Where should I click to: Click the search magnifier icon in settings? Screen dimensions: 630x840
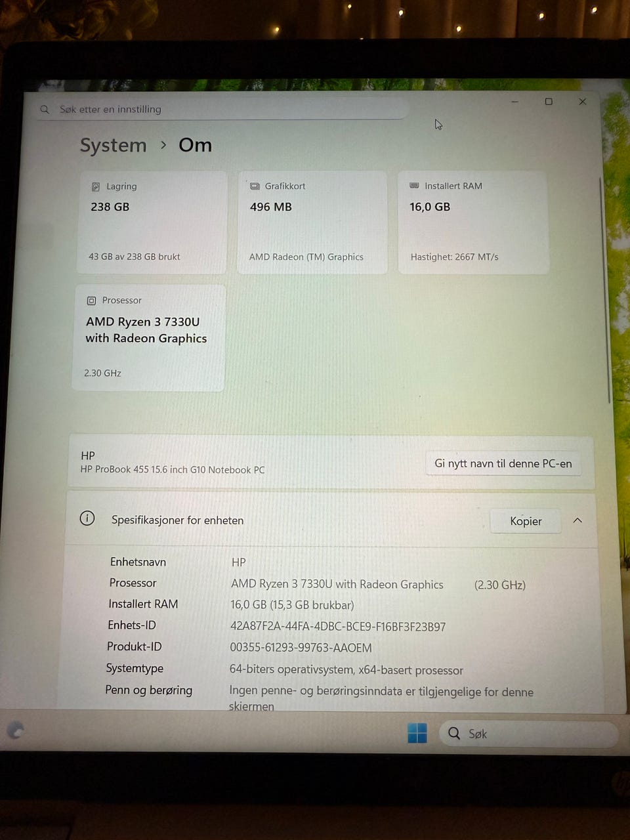pyautogui.click(x=45, y=110)
